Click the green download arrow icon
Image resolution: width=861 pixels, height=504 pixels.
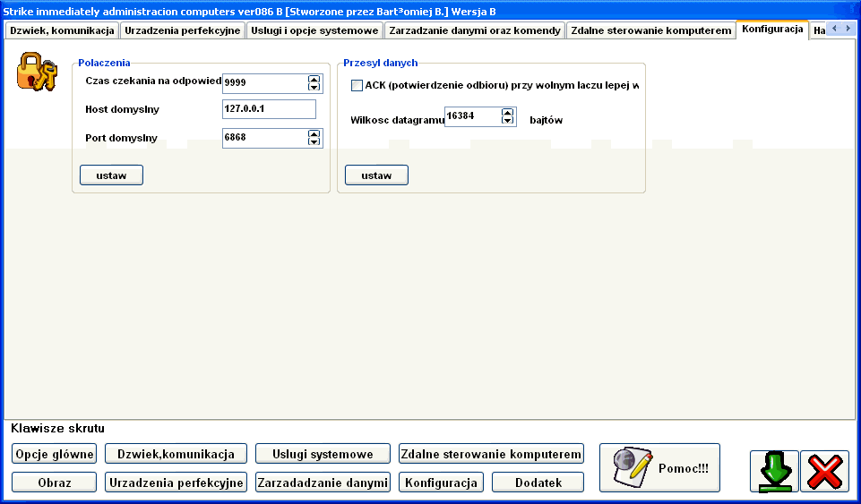[774, 472]
